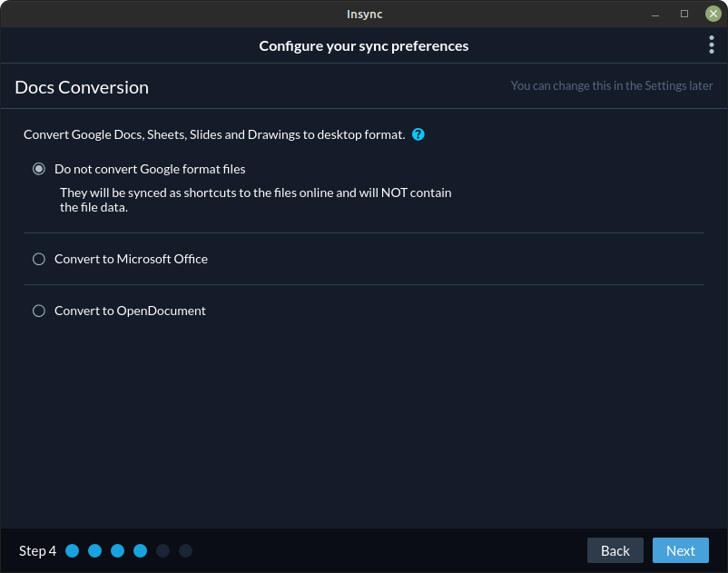Screen dimensions: 728x573
Task: Click the second step progress dot
Action: [95, 550]
